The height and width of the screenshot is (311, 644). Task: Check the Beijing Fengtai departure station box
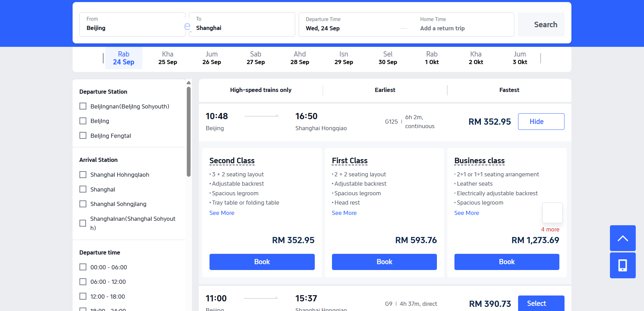coord(83,136)
